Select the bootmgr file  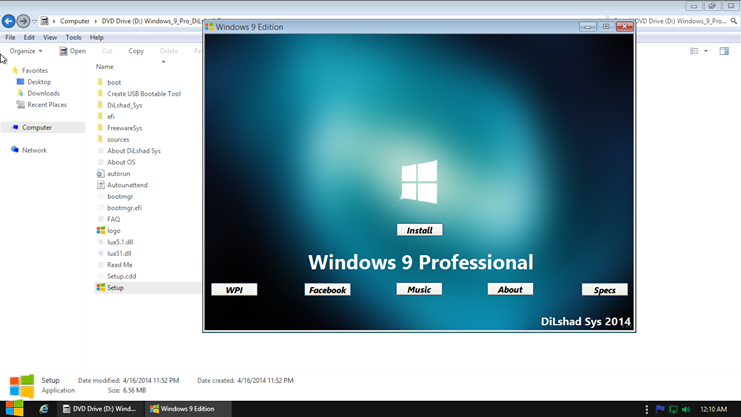tap(120, 196)
